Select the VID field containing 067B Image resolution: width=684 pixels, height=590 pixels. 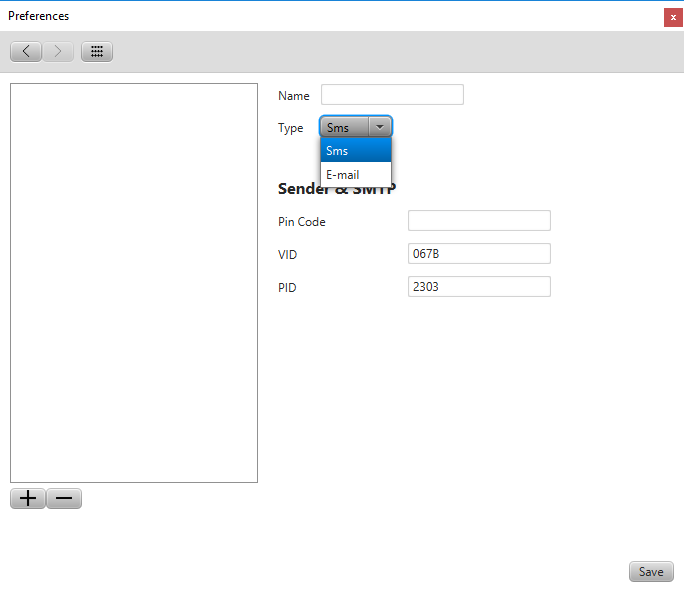pyautogui.click(x=479, y=254)
